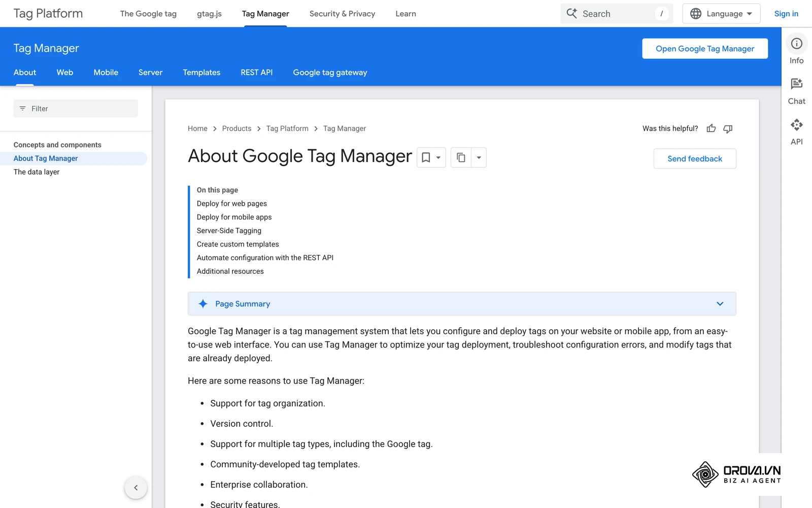Select Tag Manager top nav item

tap(265, 14)
